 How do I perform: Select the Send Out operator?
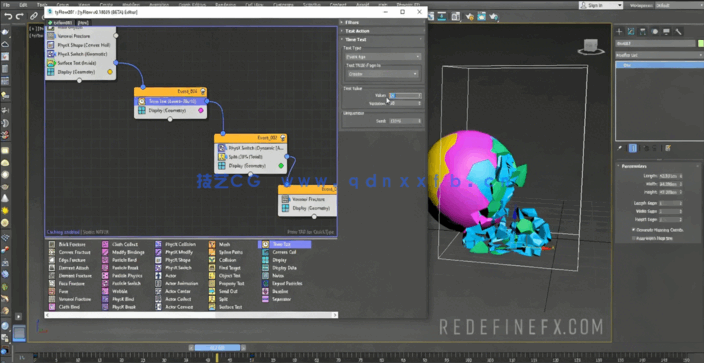223,291
